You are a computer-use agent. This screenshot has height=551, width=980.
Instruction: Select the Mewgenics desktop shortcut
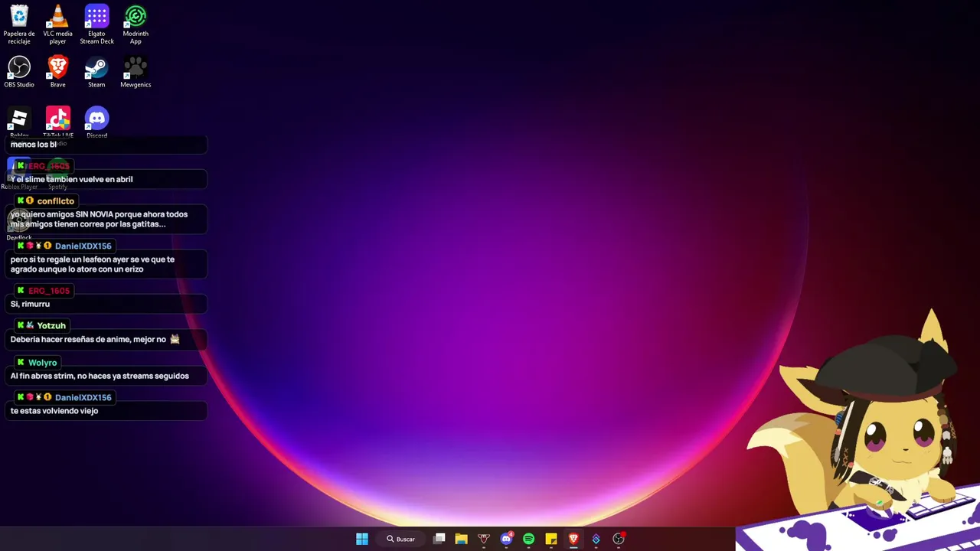(136, 72)
